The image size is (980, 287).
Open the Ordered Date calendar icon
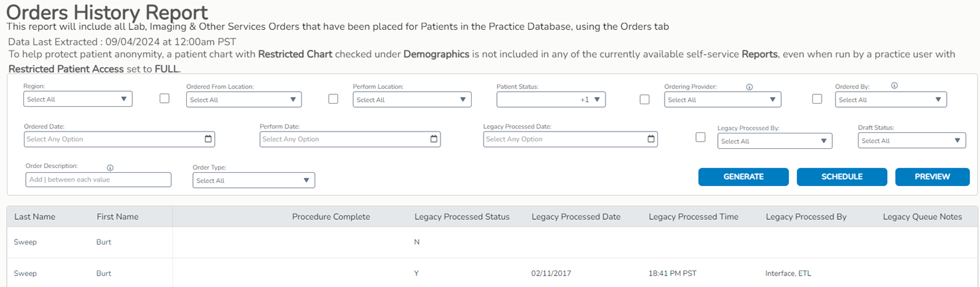tap(208, 140)
